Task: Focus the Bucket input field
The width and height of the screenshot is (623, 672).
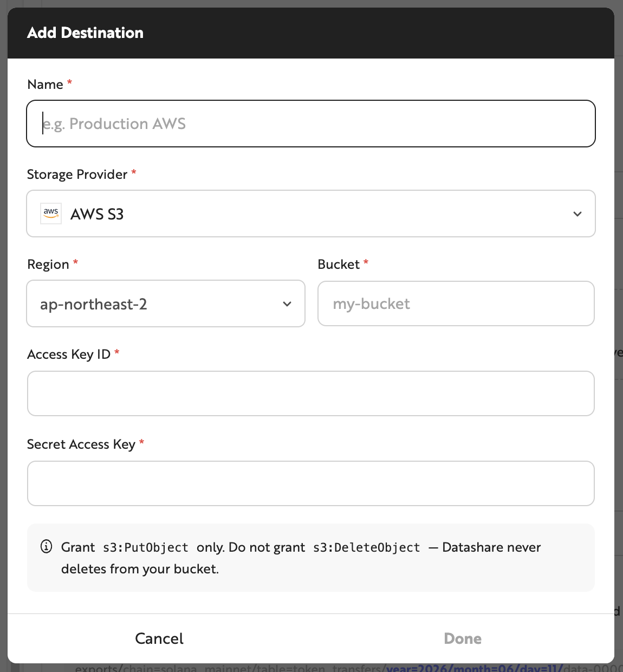Action: pos(456,303)
